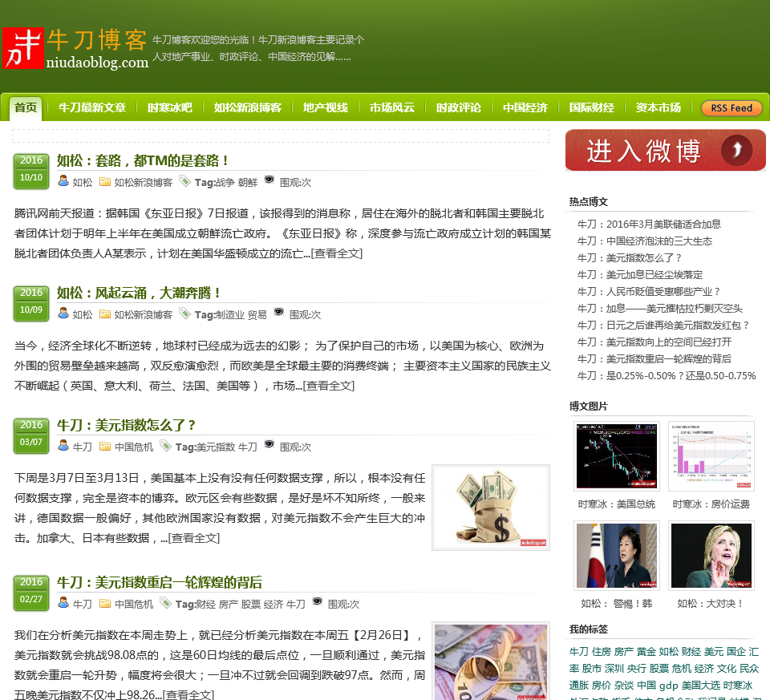Open hot post 牛刀：中国经济泡沫的三大生态
The image size is (770, 700).
[645, 241]
